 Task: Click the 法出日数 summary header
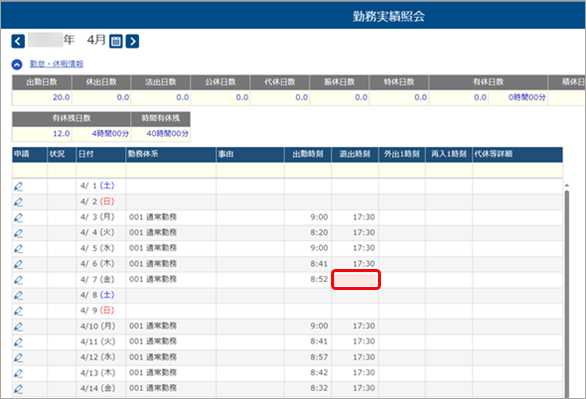tap(161, 82)
